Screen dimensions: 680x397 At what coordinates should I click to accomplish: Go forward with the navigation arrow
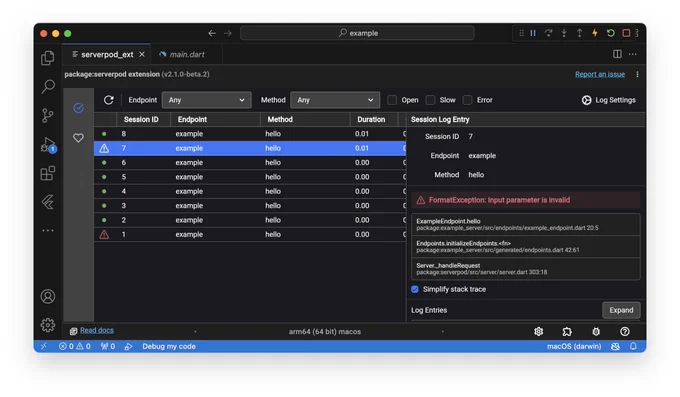(x=228, y=33)
